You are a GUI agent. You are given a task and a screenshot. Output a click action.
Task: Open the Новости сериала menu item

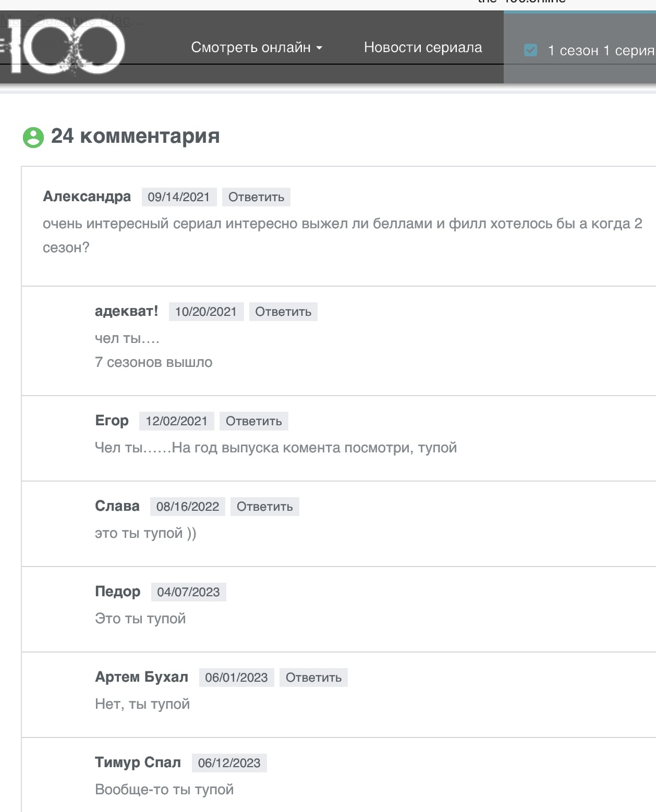click(423, 47)
